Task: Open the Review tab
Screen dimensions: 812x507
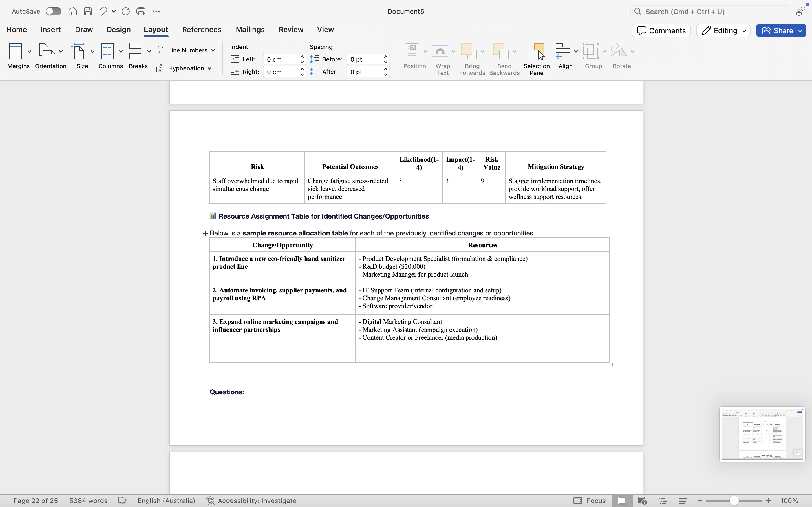Action: (x=291, y=30)
